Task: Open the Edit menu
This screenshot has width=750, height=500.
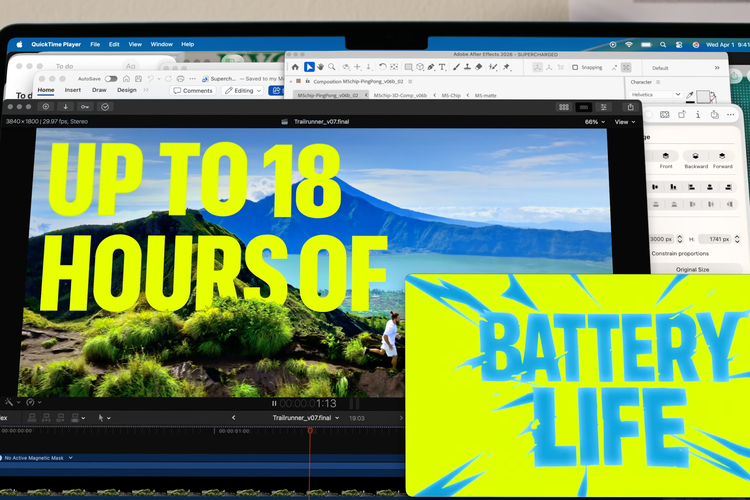Action: coord(114,44)
